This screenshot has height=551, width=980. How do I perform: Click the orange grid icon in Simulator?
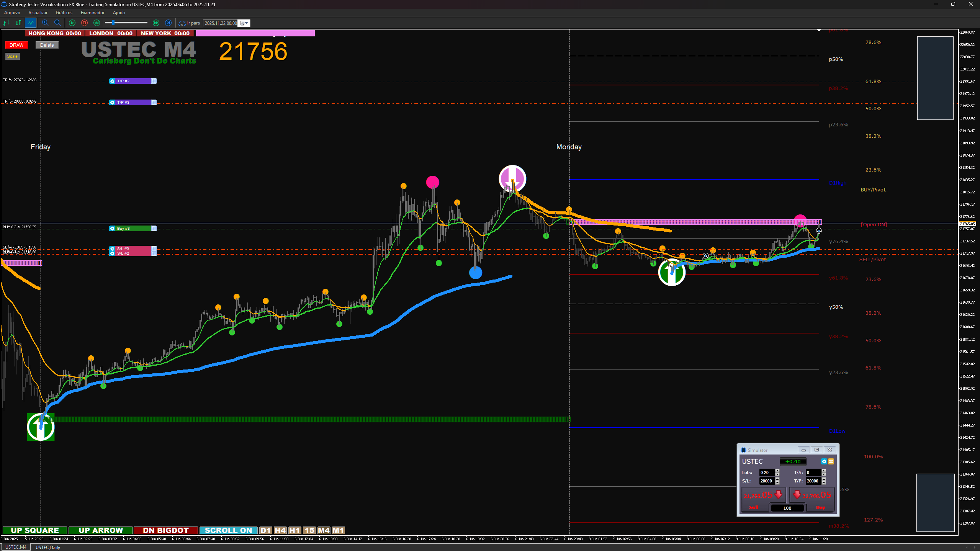[831, 461]
